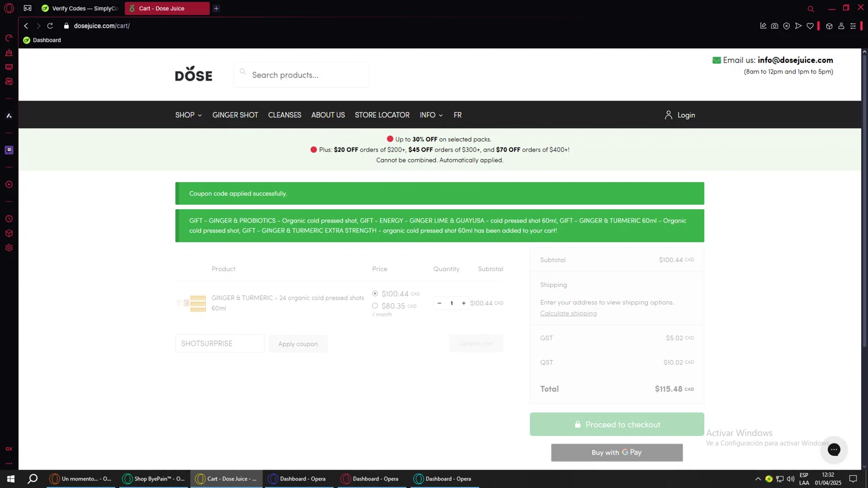Reload the current page
This screenshot has width=868, height=488.
point(50,25)
